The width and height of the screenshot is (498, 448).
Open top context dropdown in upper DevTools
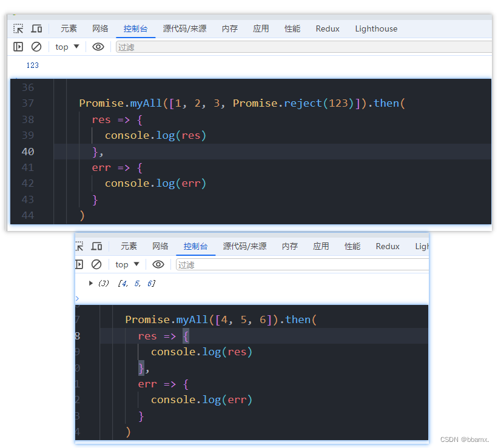coord(67,47)
